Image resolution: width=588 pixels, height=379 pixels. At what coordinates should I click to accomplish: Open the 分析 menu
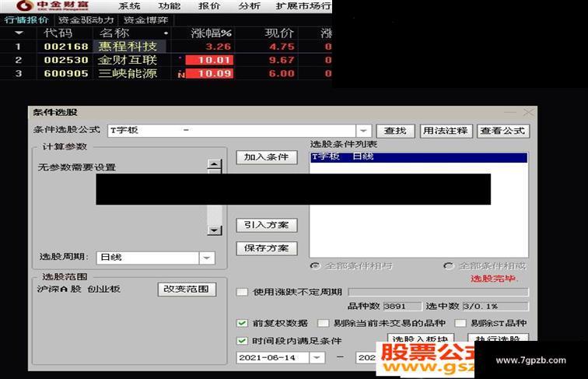click(249, 6)
